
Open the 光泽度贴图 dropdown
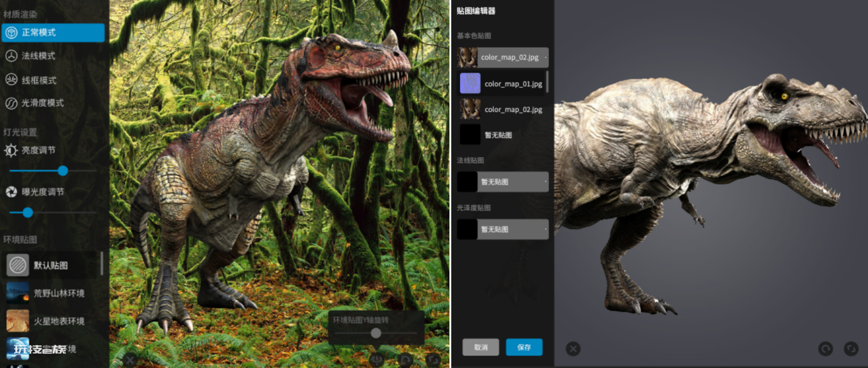(503, 229)
